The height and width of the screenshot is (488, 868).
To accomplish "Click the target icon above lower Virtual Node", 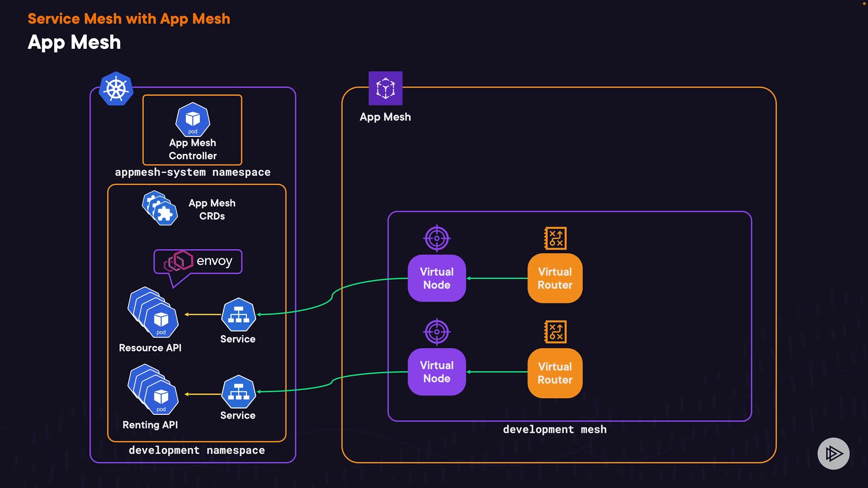I will (437, 332).
